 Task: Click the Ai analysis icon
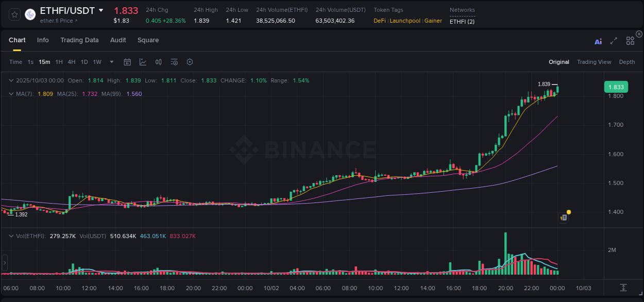point(598,41)
